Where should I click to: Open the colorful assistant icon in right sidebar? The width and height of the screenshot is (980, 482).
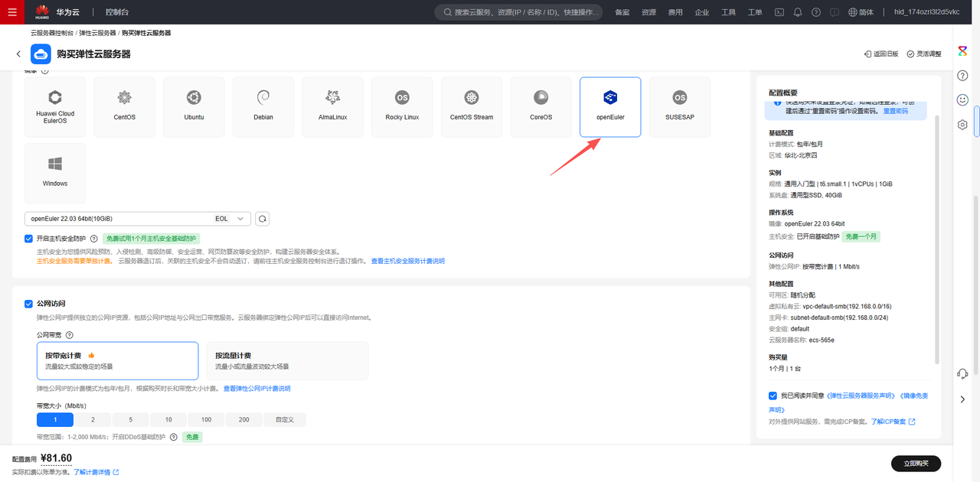coord(963,50)
